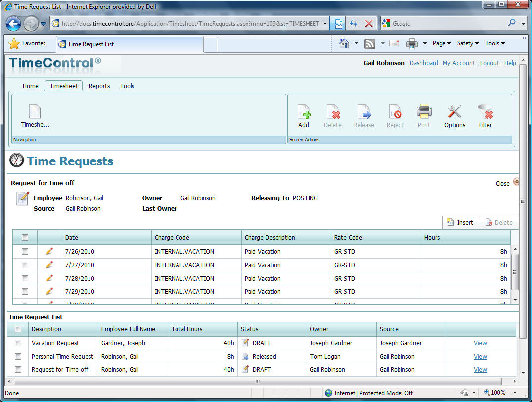Switch to the Home tab

(x=31, y=86)
